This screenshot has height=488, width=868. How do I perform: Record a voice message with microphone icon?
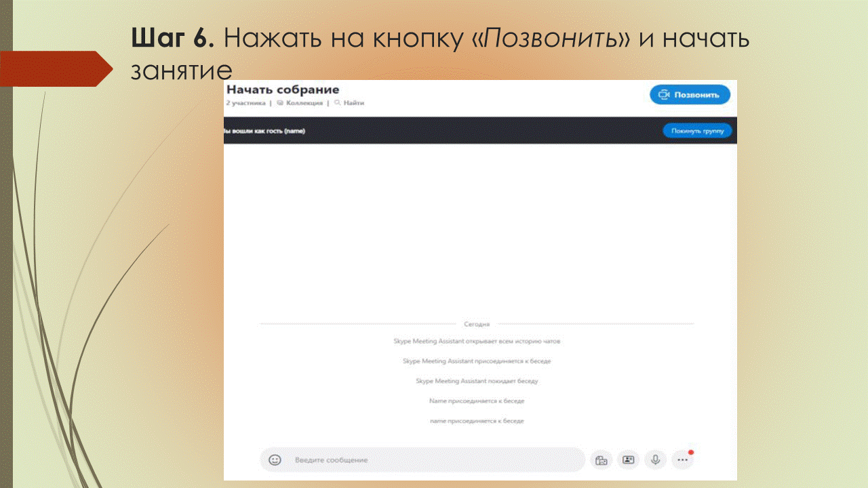coord(655,460)
